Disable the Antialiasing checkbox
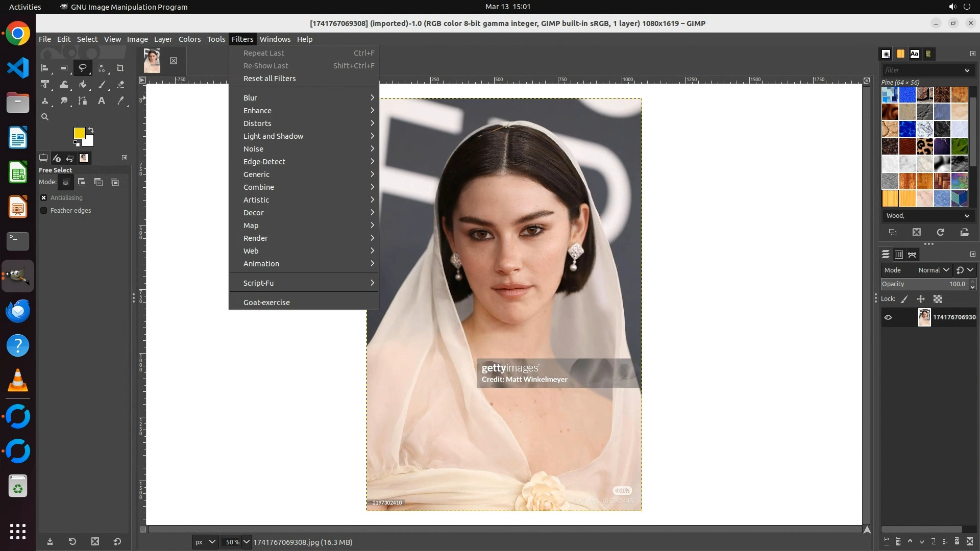Viewport: 980px width, 551px height. pyautogui.click(x=44, y=198)
